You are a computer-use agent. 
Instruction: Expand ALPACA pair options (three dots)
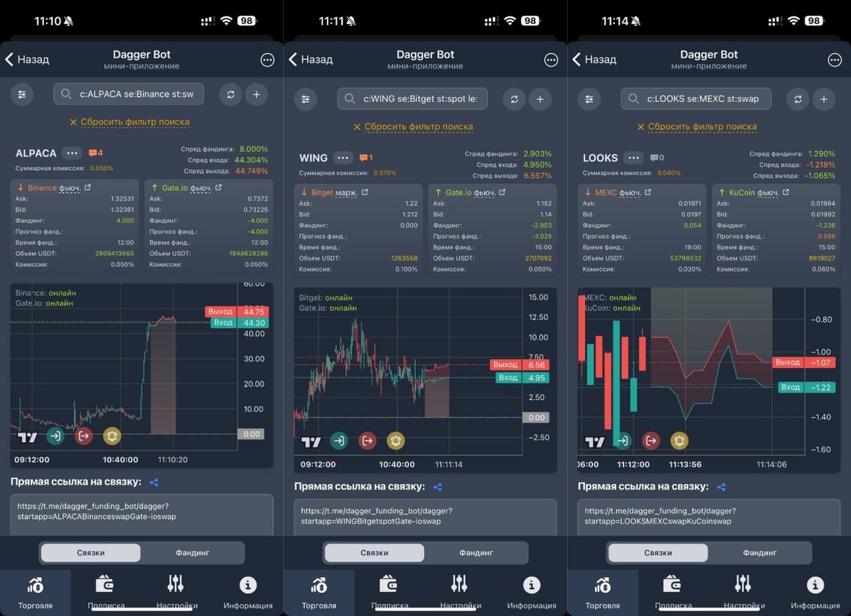[71, 153]
